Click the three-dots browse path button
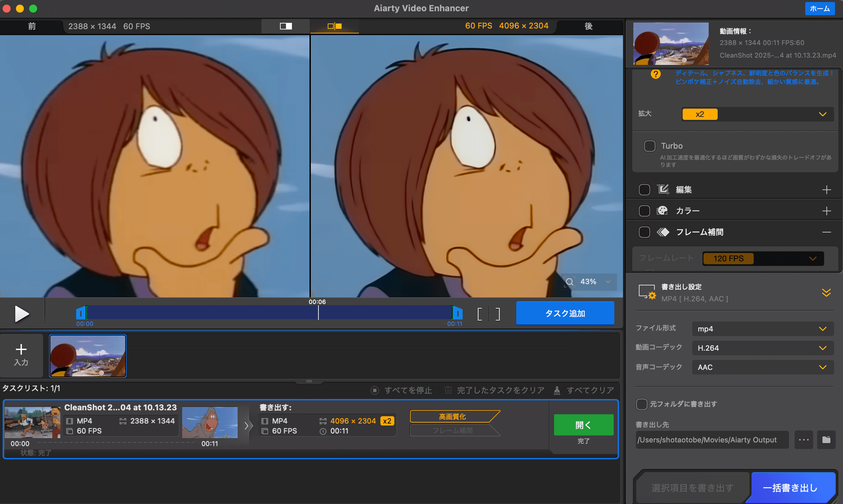This screenshot has width=843, height=504. pyautogui.click(x=804, y=440)
